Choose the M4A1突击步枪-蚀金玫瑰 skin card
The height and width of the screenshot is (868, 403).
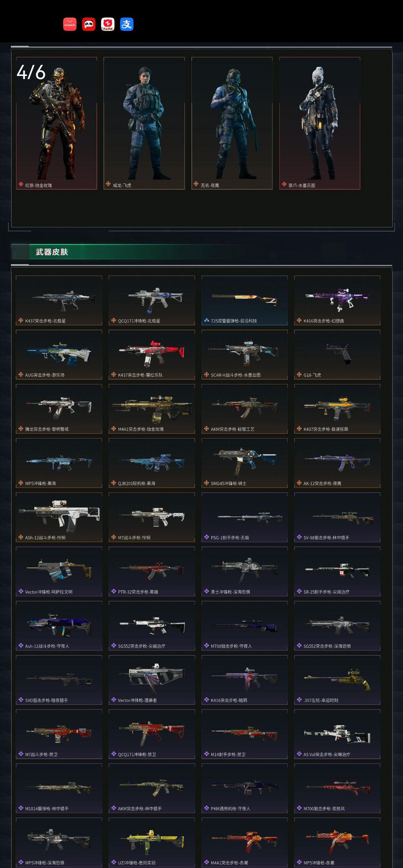152,409
